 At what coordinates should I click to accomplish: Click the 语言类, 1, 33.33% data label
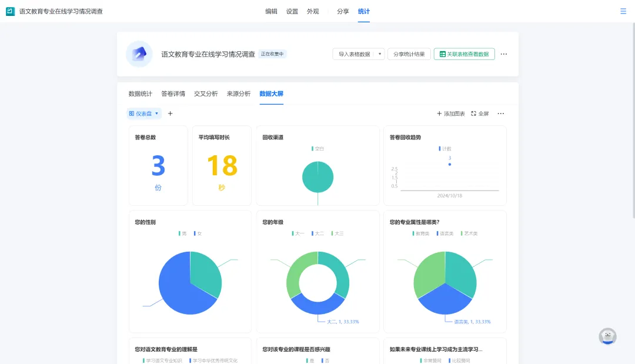point(472,322)
